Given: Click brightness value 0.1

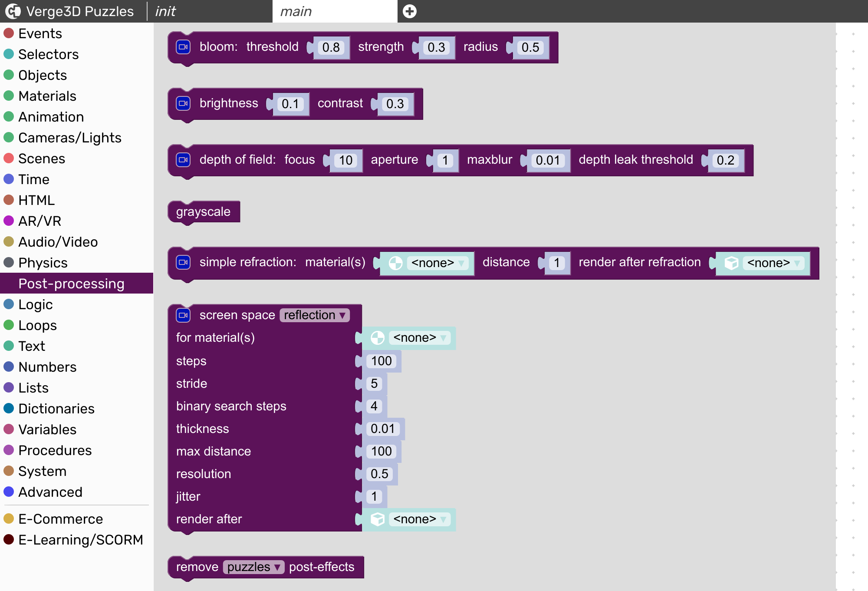Looking at the screenshot, I should point(290,104).
